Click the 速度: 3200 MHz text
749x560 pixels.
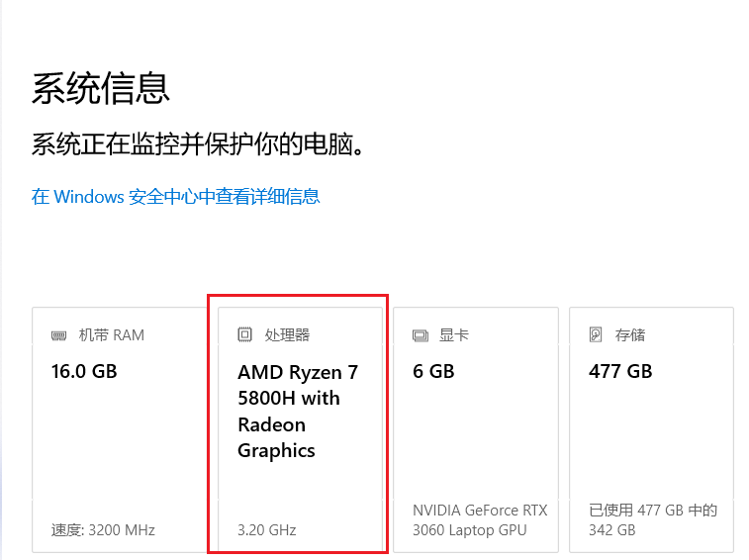(103, 530)
